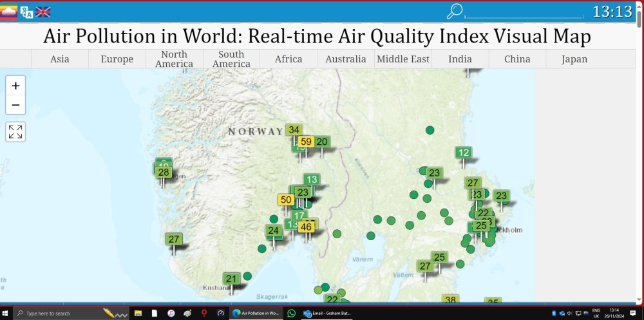This screenshot has width=644, height=320.
Task: Switch to North America tab
Action: click(174, 59)
